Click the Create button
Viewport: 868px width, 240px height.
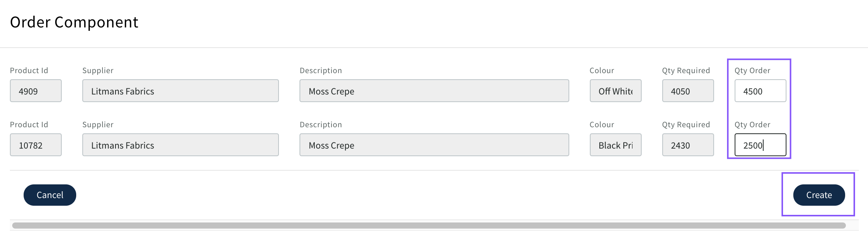point(819,195)
